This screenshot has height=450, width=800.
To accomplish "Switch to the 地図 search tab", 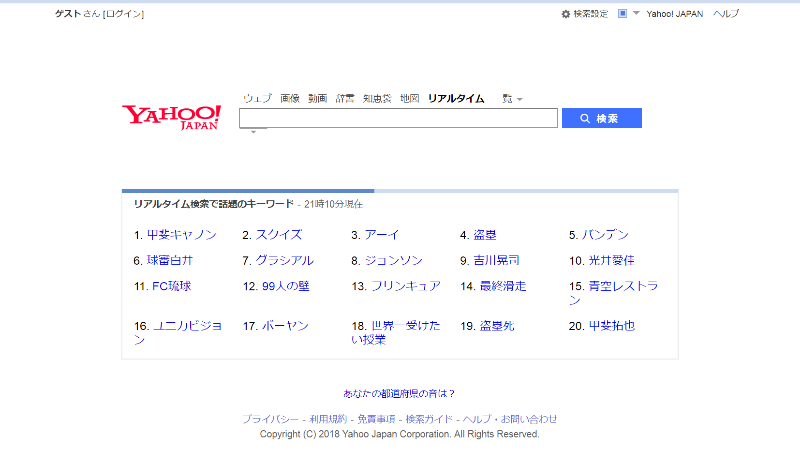I will (x=409, y=98).
